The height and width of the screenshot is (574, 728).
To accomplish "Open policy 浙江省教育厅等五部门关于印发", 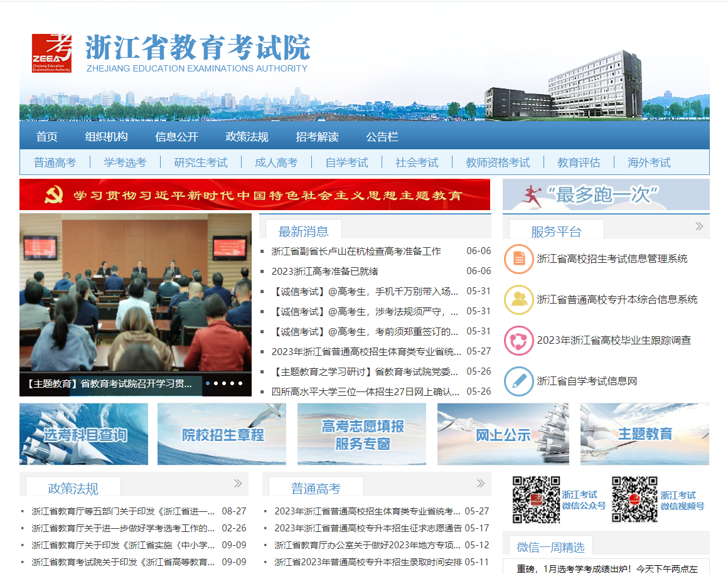I will point(123,511).
